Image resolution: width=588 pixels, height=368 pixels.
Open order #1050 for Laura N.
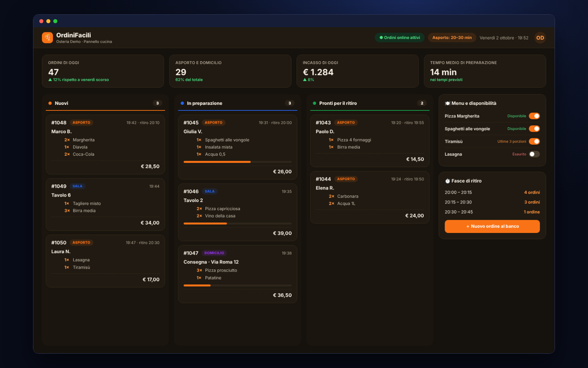click(x=105, y=261)
